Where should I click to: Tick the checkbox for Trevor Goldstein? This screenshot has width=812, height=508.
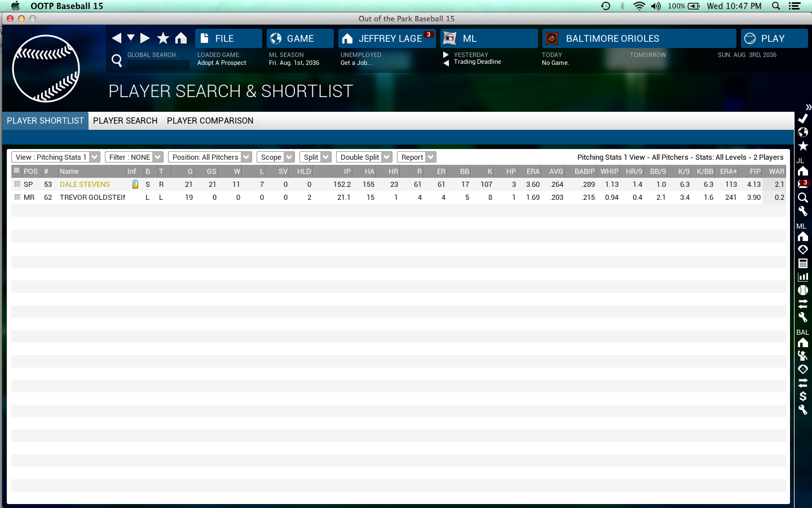point(17,197)
